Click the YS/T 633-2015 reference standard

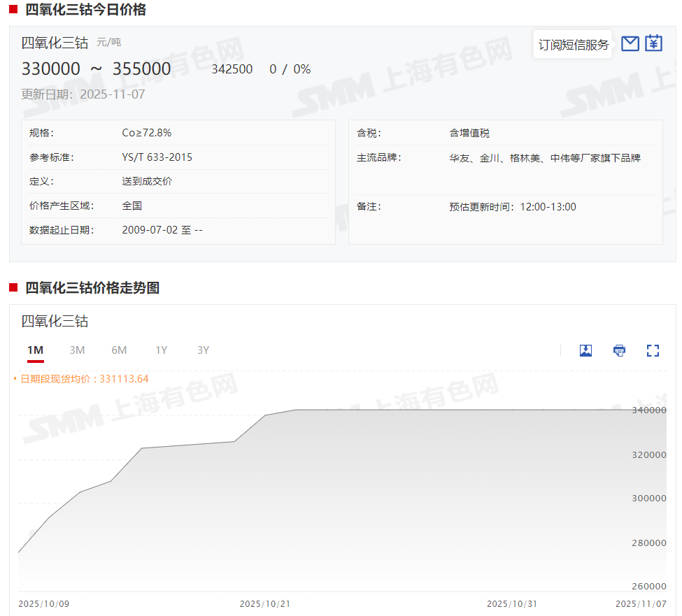pos(157,157)
